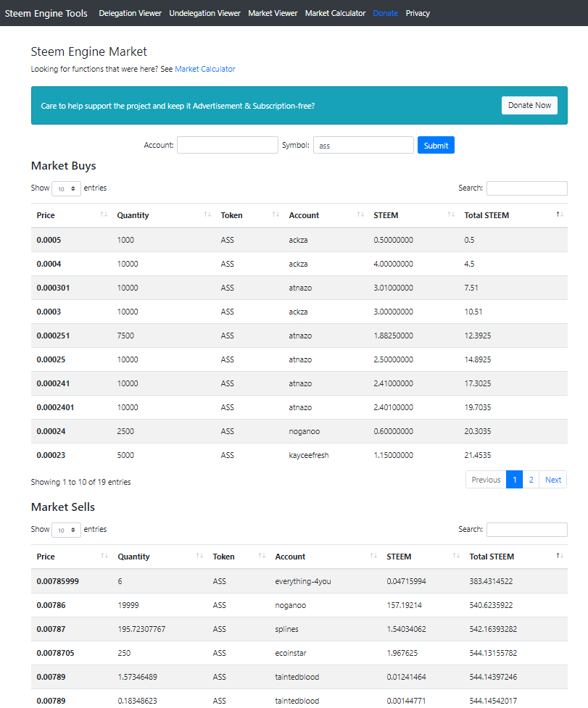Open Market Sells entries-per-page dropdown
The image size is (588, 708).
(x=66, y=530)
